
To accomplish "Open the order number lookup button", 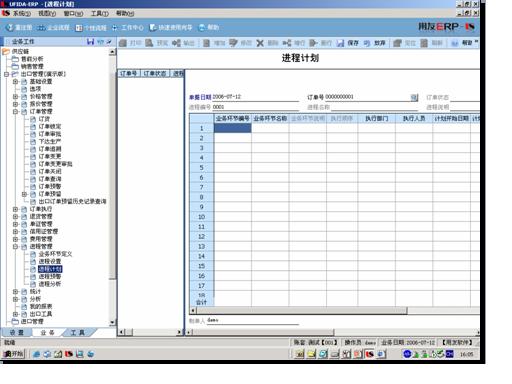I will 414,97.
